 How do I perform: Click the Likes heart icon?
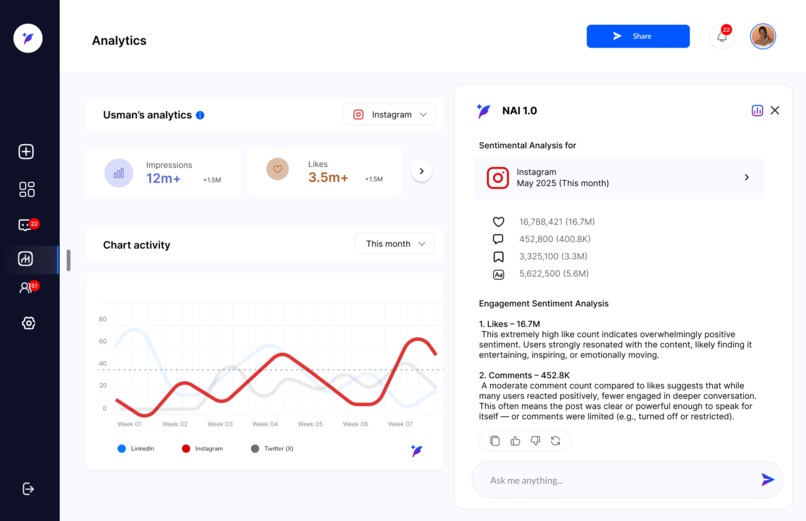tap(278, 169)
